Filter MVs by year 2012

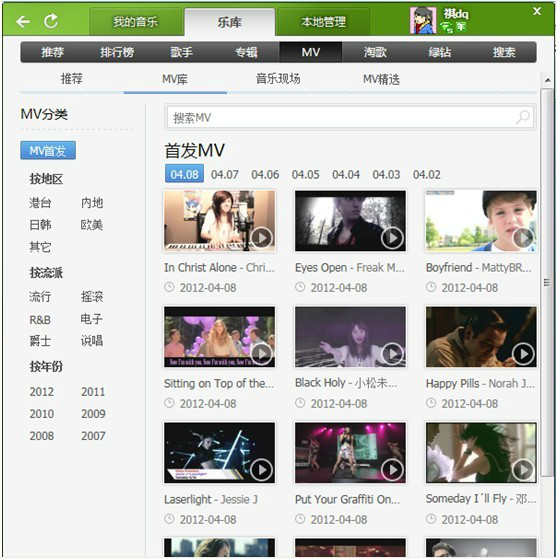42,392
